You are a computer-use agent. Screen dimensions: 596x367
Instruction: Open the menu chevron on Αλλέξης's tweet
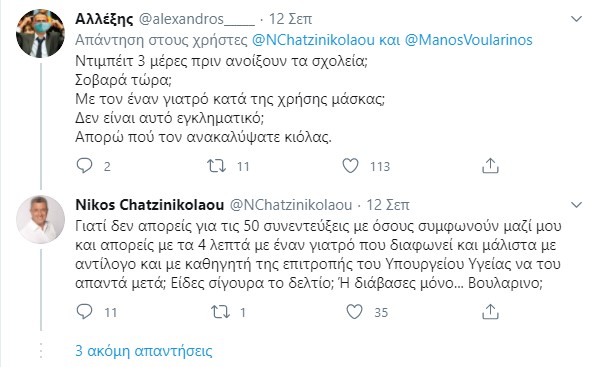577,19
